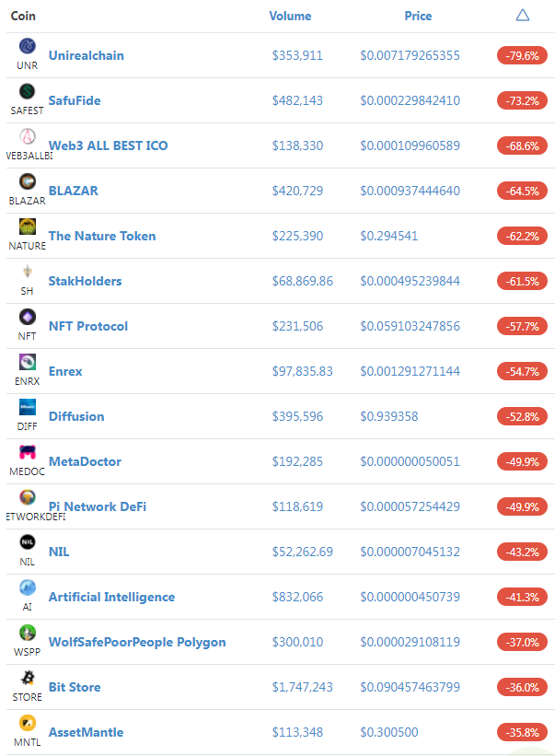
Task: Open the Web3 ALL BEST ICO link
Action: [x=108, y=145]
